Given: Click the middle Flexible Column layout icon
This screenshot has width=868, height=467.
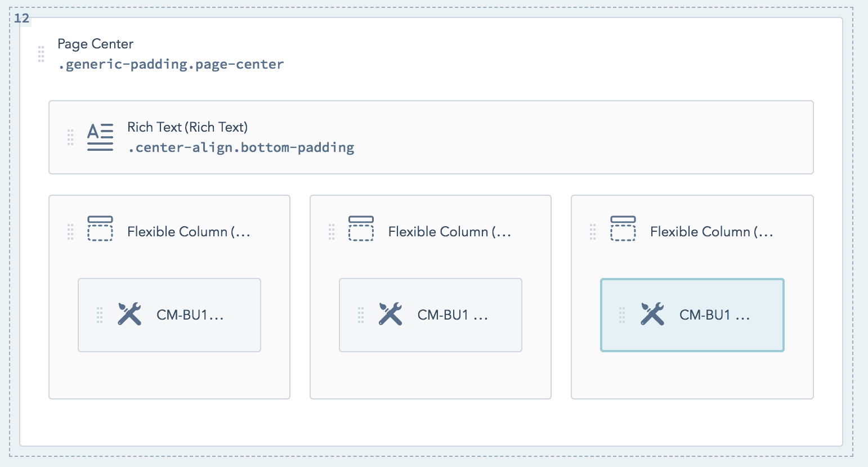Looking at the screenshot, I should [361, 228].
